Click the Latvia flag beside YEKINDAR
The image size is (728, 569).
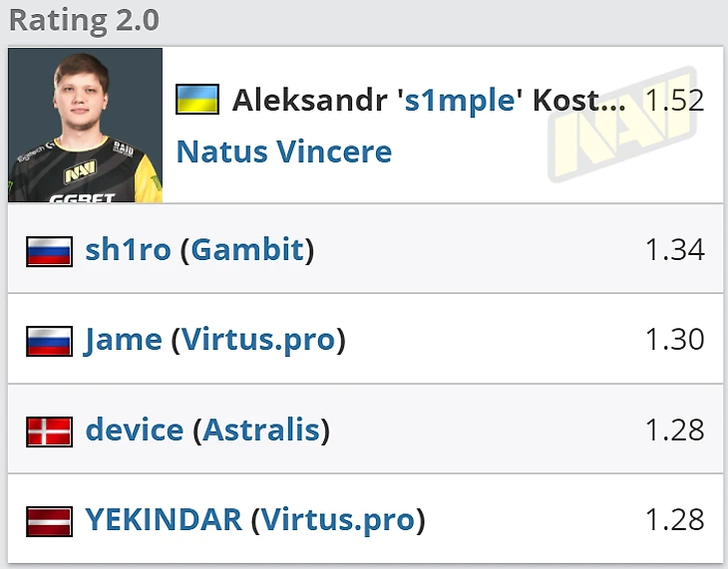(x=49, y=520)
